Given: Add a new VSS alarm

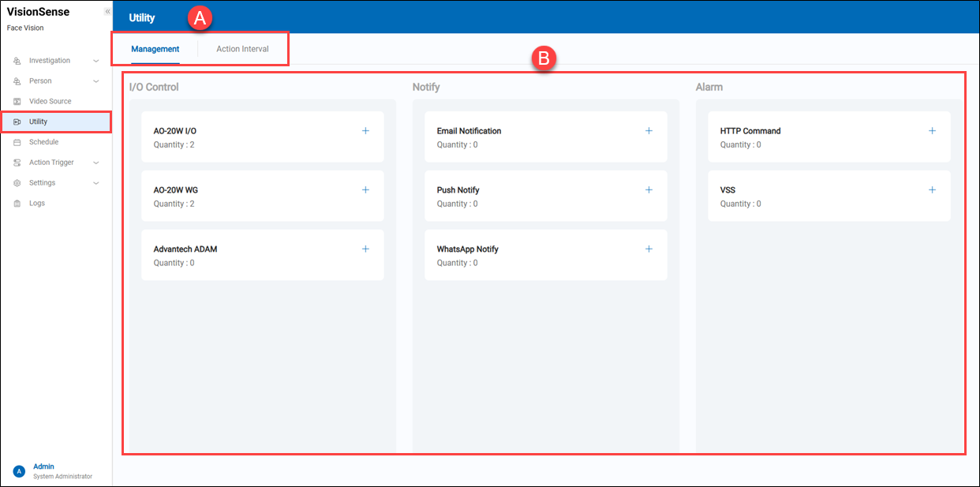Looking at the screenshot, I should point(932,190).
